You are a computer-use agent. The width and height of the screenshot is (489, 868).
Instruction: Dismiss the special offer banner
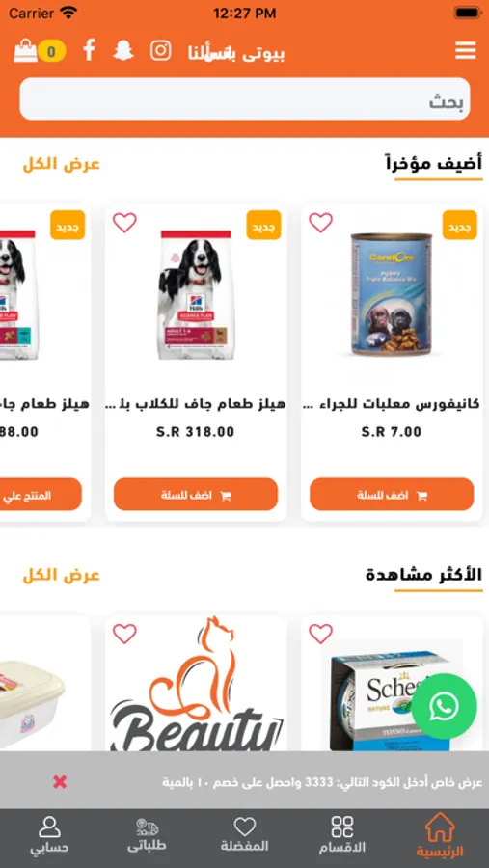coord(60,781)
